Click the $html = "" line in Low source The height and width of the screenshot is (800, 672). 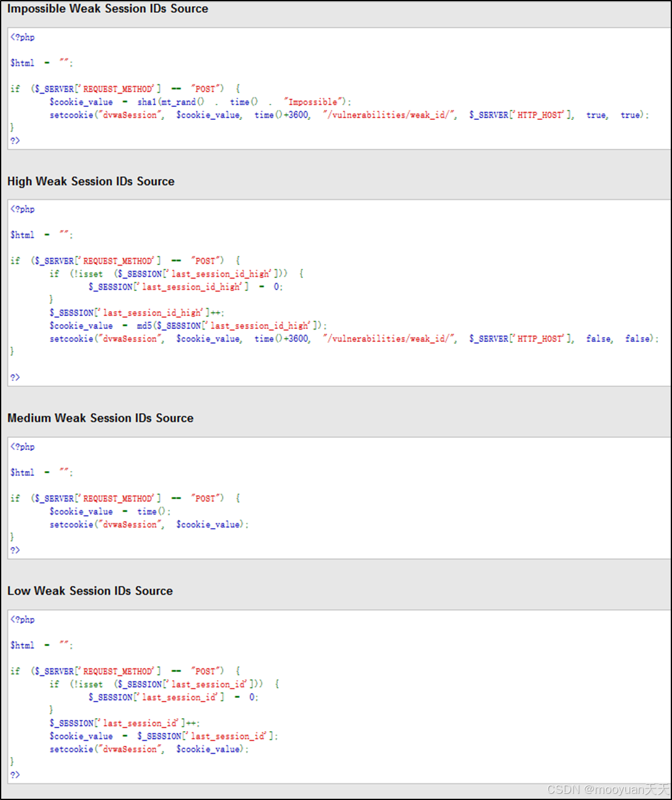42,646
